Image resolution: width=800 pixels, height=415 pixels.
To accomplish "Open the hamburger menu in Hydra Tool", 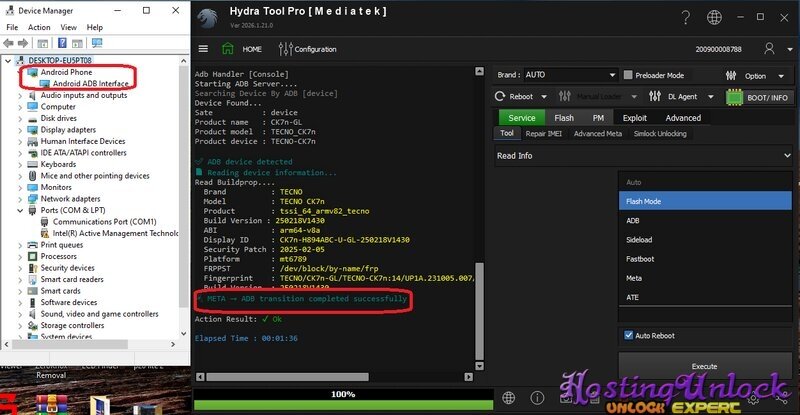I will tap(204, 49).
